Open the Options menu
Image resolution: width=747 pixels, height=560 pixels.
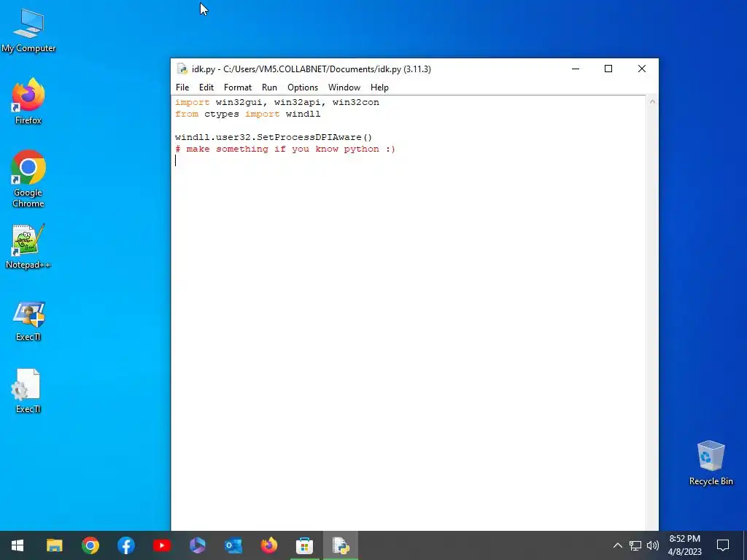coord(303,87)
